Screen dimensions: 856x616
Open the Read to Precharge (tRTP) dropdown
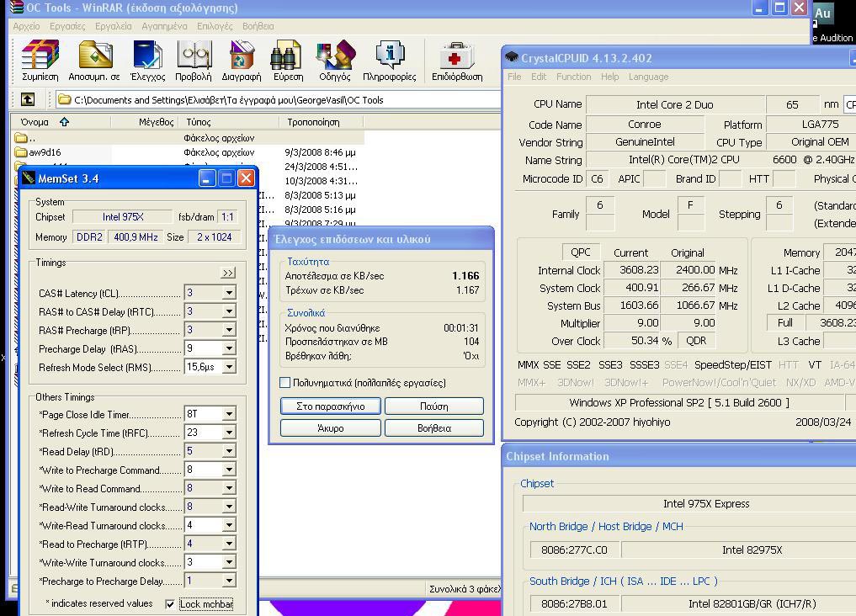click(x=229, y=544)
